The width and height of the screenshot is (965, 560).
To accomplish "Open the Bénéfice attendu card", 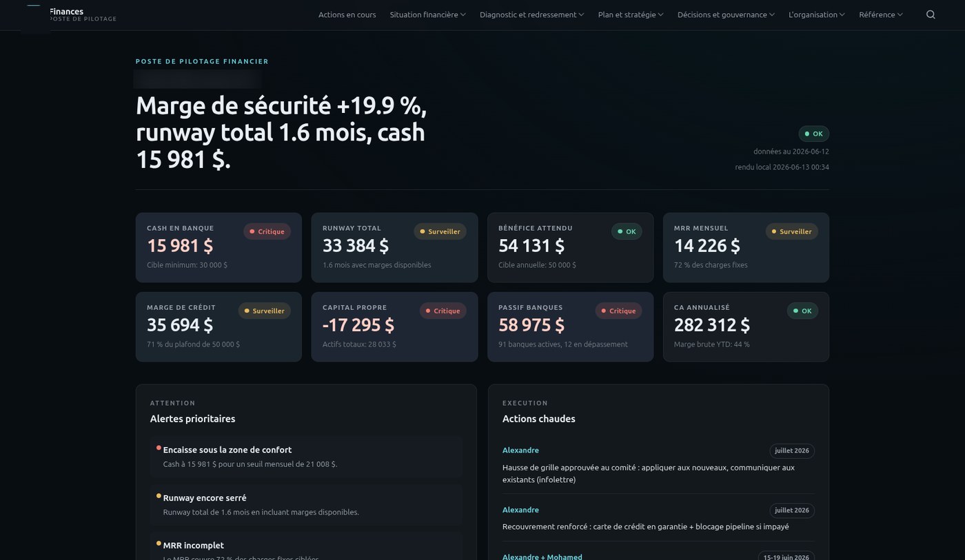I will [x=570, y=247].
